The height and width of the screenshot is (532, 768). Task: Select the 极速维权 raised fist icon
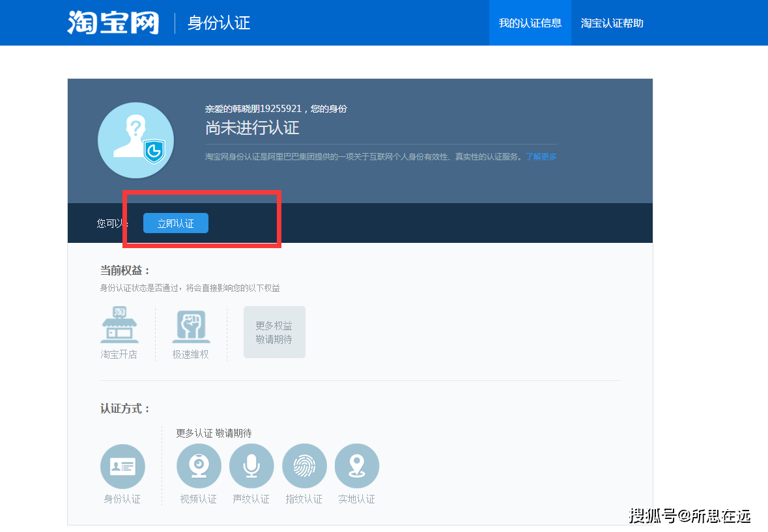click(x=191, y=326)
